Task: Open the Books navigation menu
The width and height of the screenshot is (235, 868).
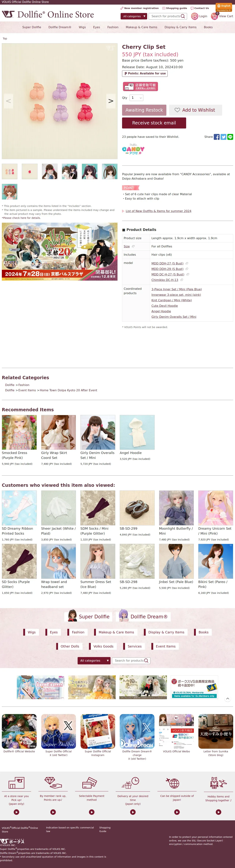Action: click(208, 27)
